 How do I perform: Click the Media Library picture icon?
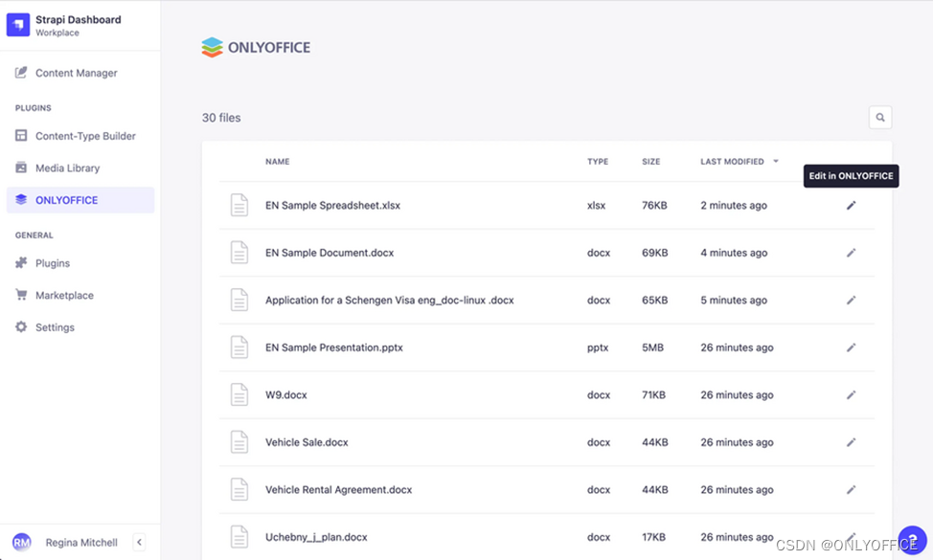click(x=21, y=168)
